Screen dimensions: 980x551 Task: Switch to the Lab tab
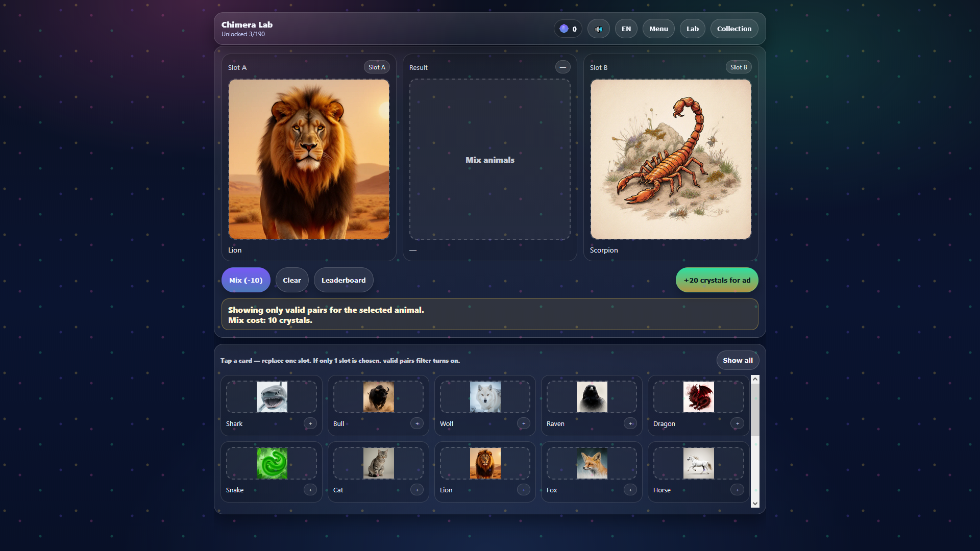point(692,29)
